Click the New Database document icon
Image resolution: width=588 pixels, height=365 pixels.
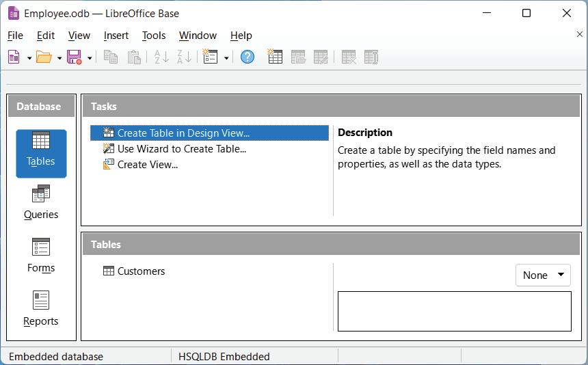(14, 57)
